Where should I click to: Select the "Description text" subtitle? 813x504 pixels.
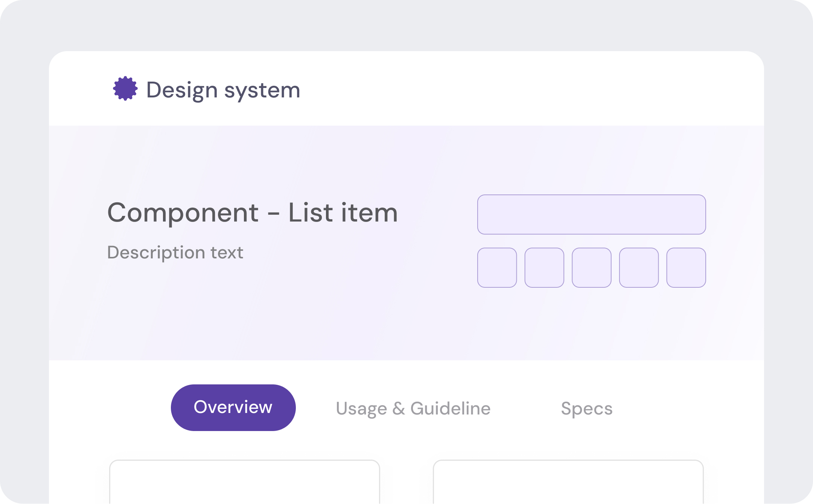(175, 252)
